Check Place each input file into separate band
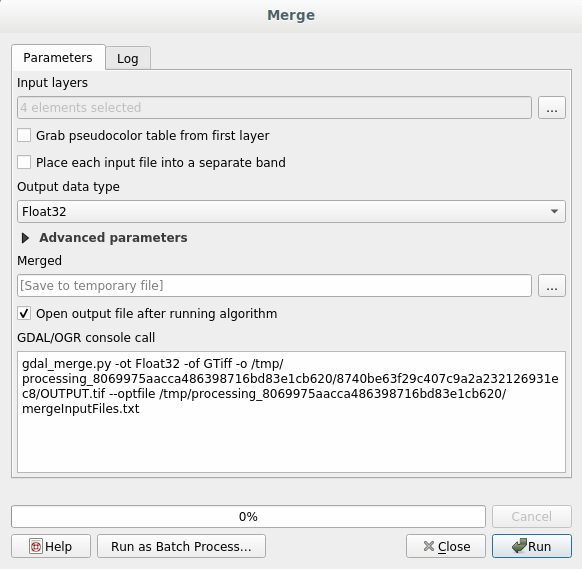This screenshot has width=582, height=569. [24, 163]
